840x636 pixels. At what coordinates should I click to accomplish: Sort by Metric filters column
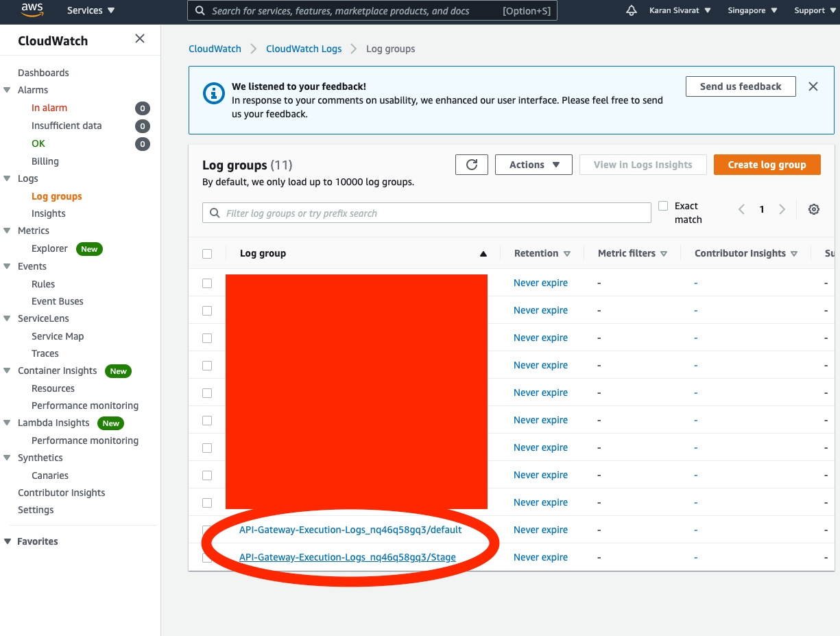pos(632,253)
